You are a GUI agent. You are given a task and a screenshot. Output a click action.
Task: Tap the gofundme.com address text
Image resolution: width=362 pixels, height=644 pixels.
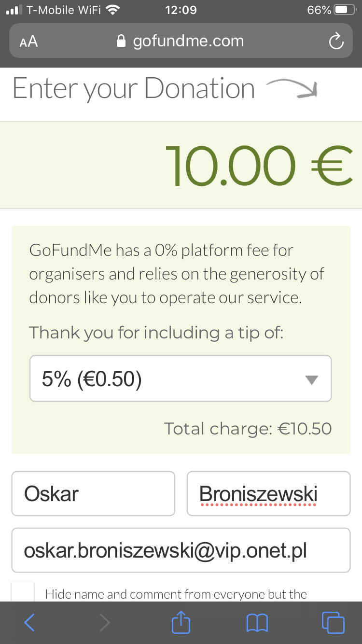(188, 42)
